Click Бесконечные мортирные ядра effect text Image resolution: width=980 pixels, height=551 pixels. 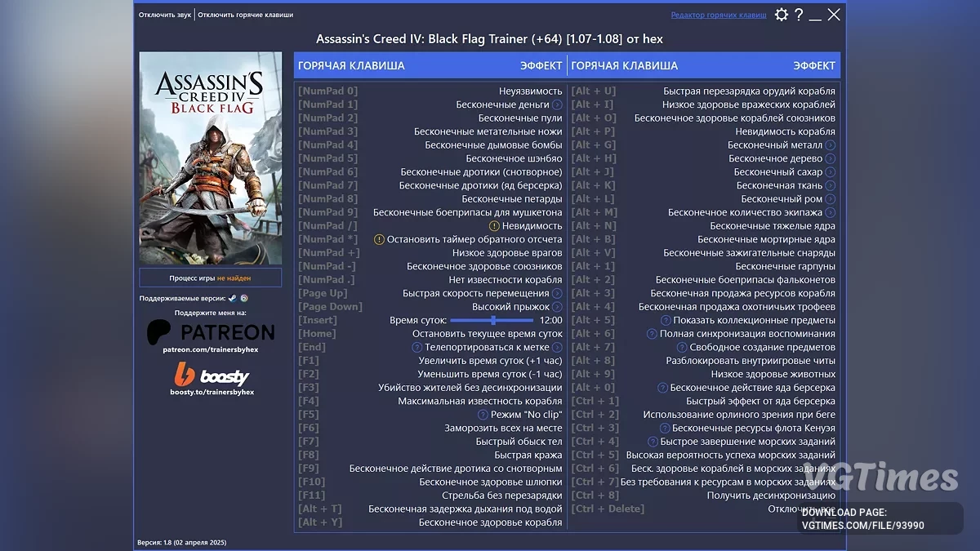click(x=767, y=239)
